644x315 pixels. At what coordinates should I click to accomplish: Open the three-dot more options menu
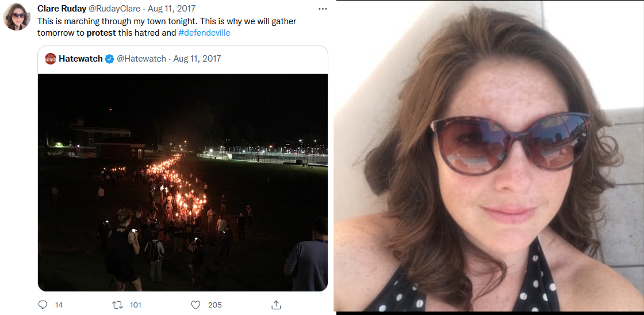(x=323, y=9)
